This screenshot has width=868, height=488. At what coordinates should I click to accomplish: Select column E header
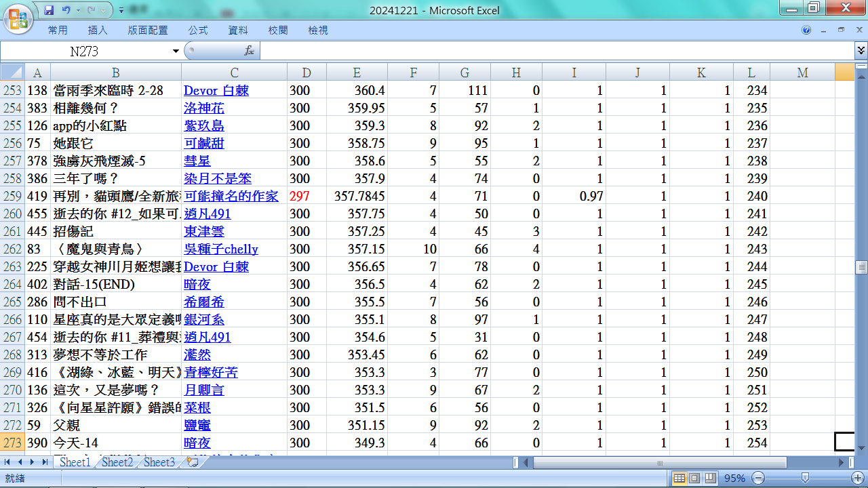click(357, 73)
